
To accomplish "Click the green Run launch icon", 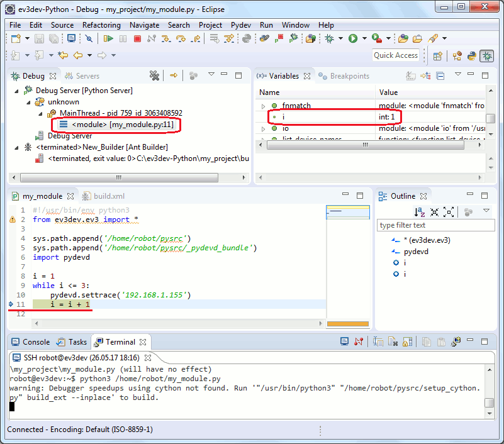I will pyautogui.click(x=353, y=38).
